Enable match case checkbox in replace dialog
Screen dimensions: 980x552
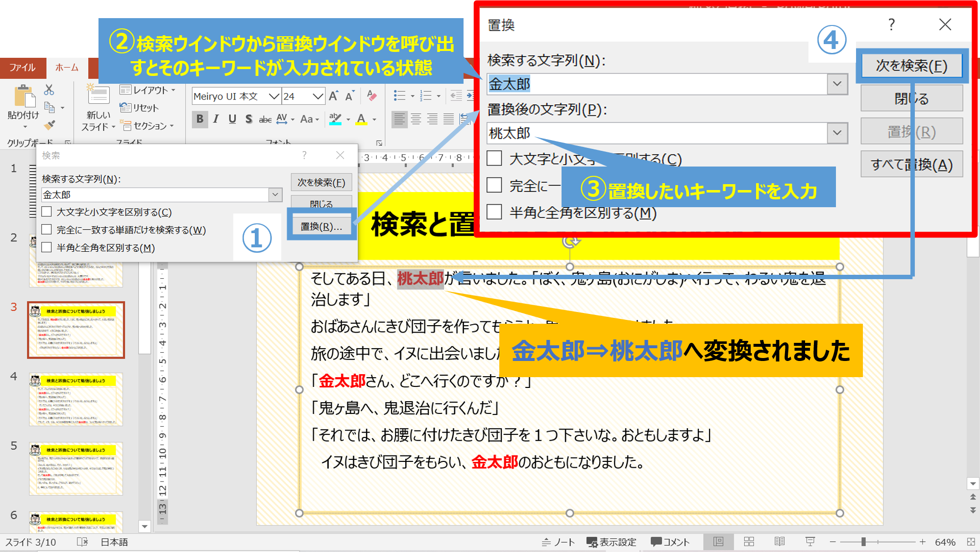point(494,158)
